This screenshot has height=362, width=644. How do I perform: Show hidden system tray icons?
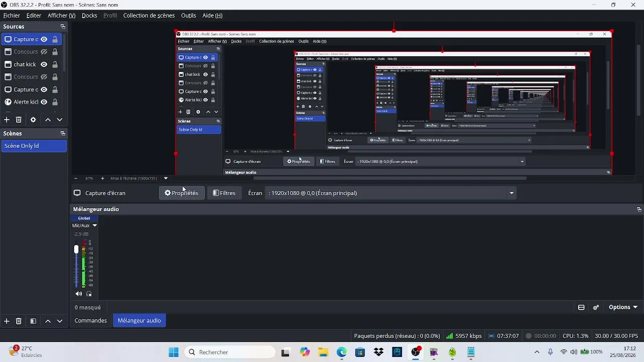[537, 352]
